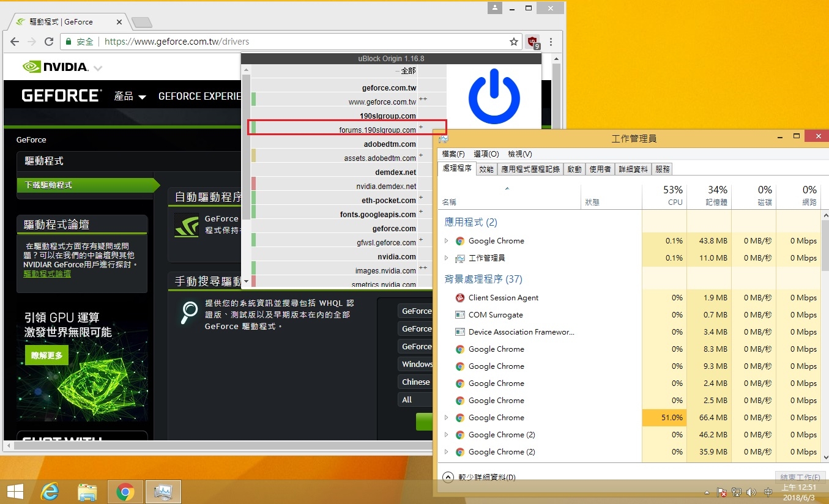The width and height of the screenshot is (829, 504).
Task: Toggle the 中 input method indicator
Action: click(x=768, y=492)
